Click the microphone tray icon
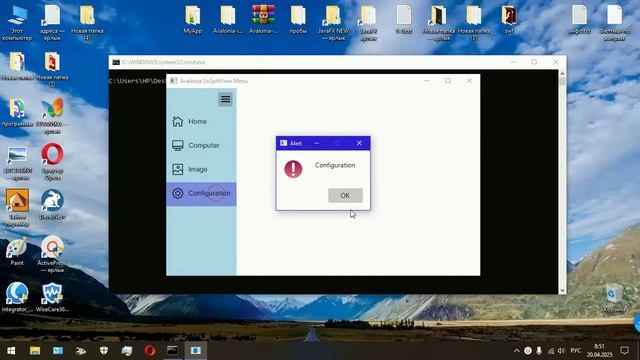640x360 pixels. point(539,351)
